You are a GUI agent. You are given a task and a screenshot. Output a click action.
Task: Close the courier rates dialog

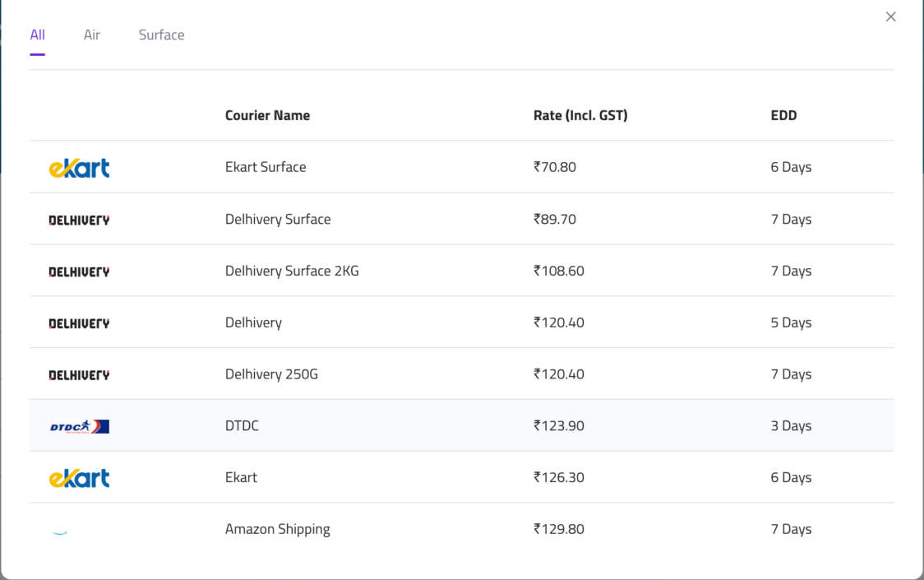pos(890,16)
